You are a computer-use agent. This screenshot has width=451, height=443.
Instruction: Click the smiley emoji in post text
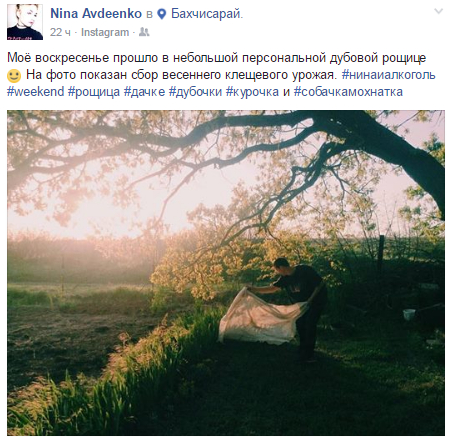click(x=14, y=76)
